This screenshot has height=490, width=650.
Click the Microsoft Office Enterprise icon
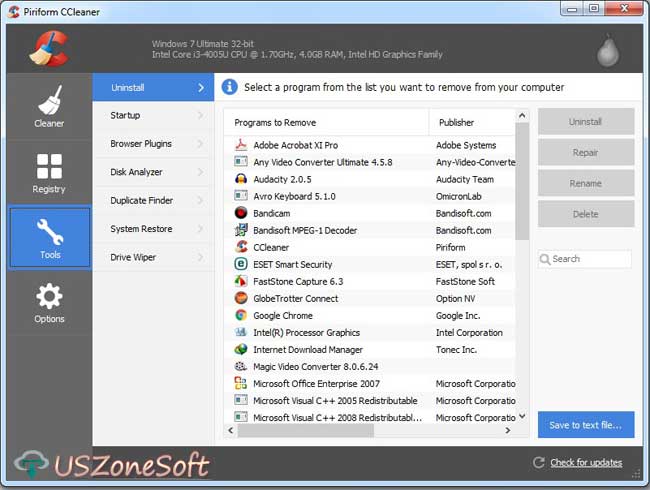pyautogui.click(x=241, y=383)
